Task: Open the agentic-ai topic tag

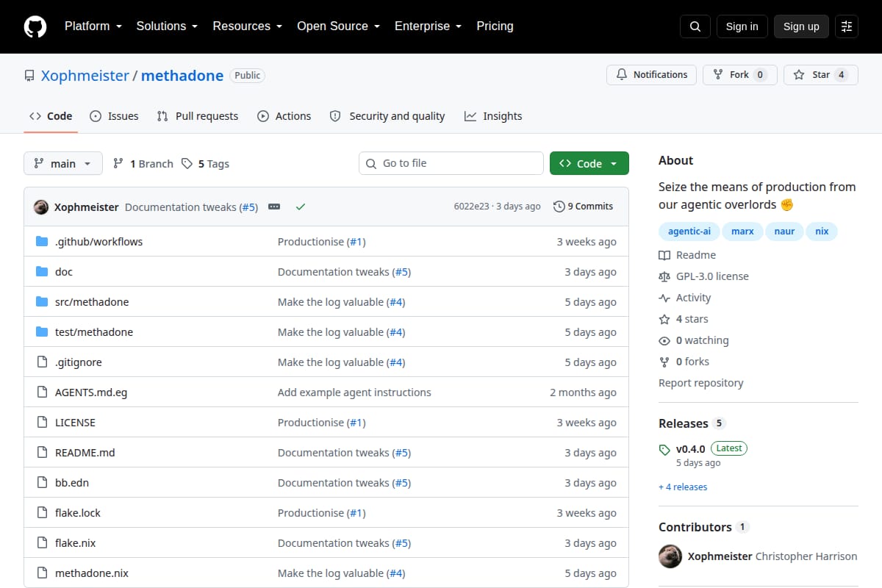Action: [689, 231]
